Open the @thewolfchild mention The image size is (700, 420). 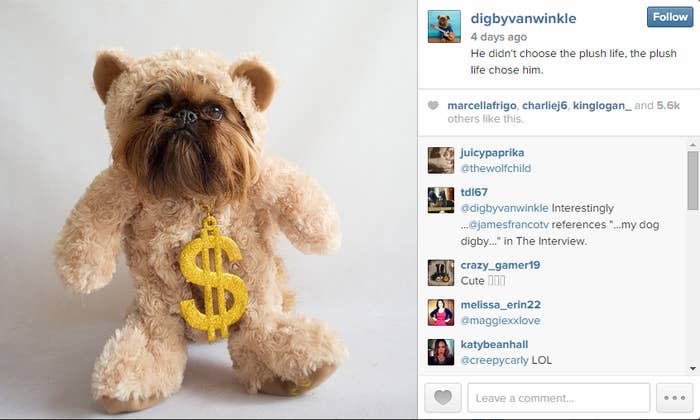click(x=496, y=168)
